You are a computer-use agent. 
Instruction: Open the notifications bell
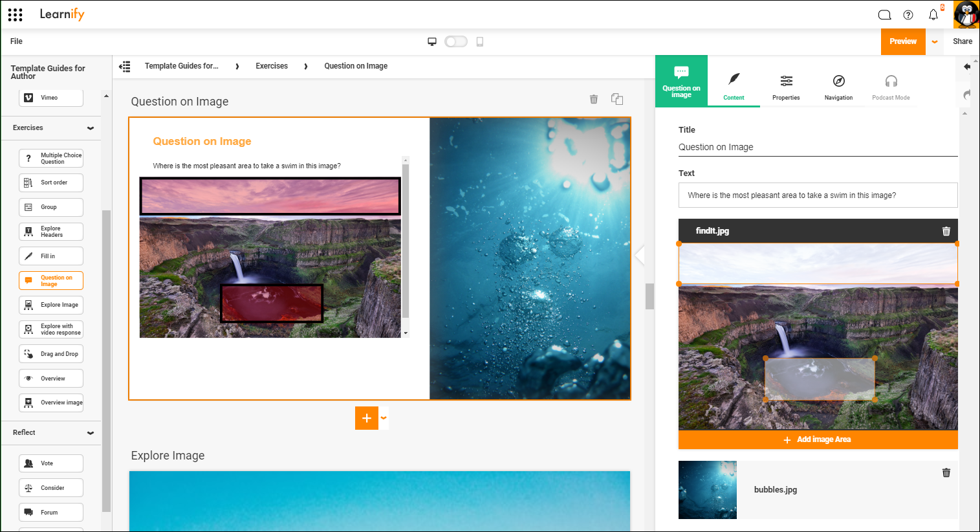[933, 15]
